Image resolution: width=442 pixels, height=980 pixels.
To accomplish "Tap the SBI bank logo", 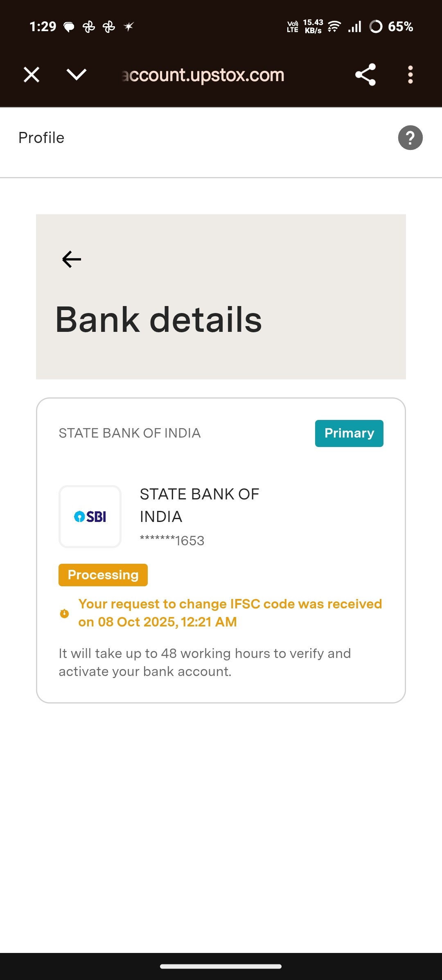I will coord(90,517).
